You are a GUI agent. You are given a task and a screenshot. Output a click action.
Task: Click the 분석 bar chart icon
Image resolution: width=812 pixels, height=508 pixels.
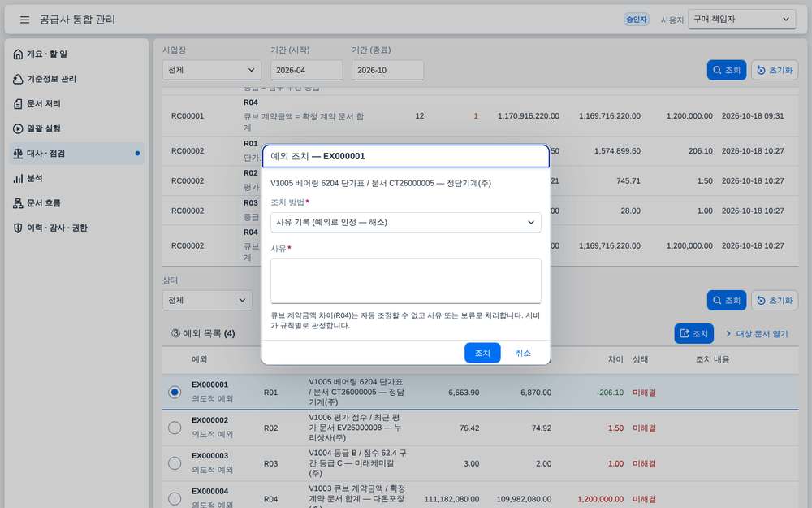click(x=18, y=178)
